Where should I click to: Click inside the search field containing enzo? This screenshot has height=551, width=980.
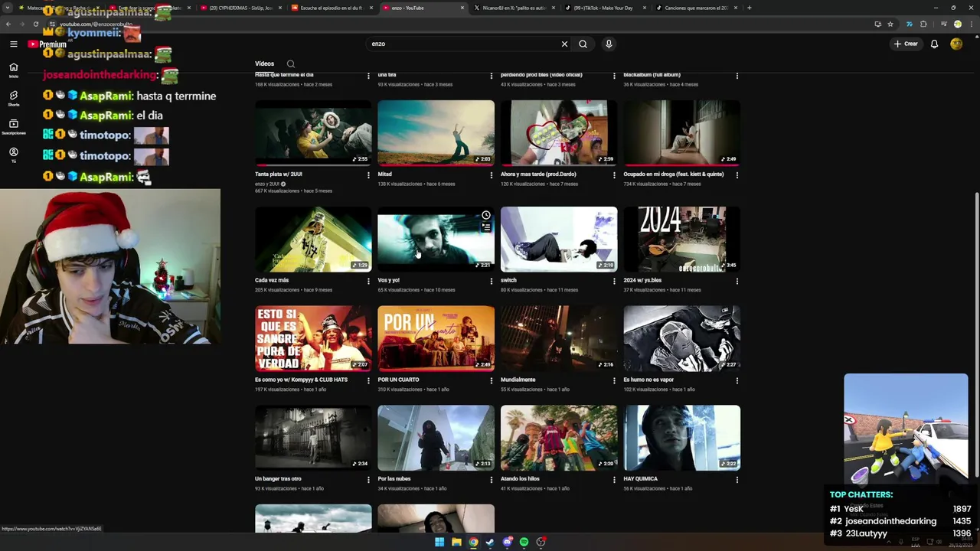point(463,44)
